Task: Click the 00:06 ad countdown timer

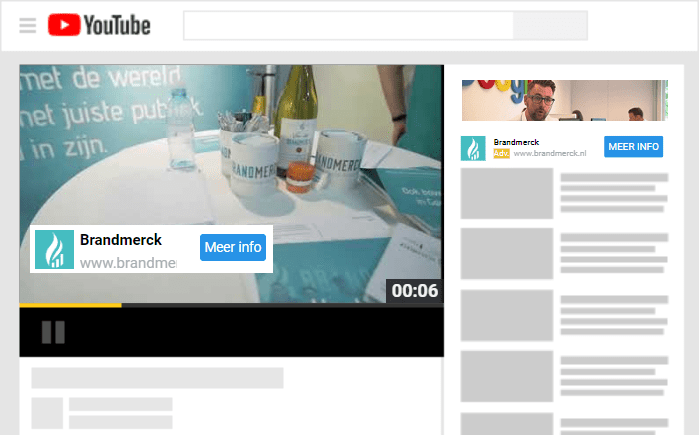Action: [x=415, y=291]
